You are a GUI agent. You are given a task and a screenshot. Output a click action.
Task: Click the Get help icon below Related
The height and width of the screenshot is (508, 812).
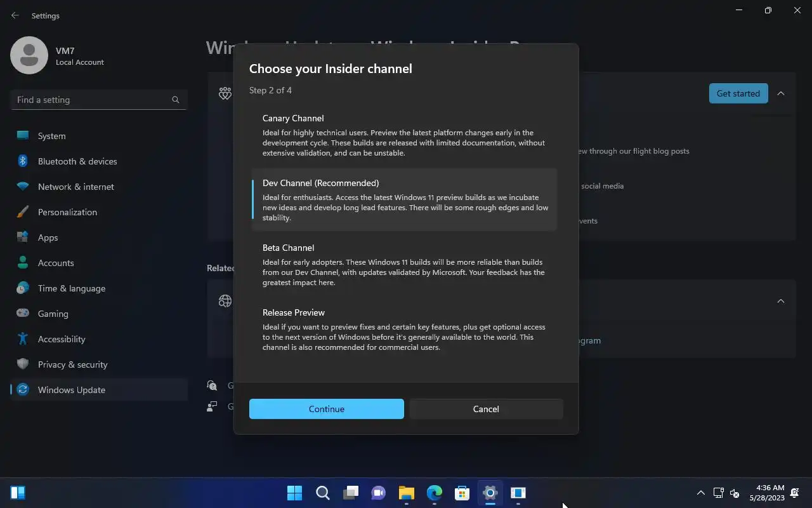[212, 385]
